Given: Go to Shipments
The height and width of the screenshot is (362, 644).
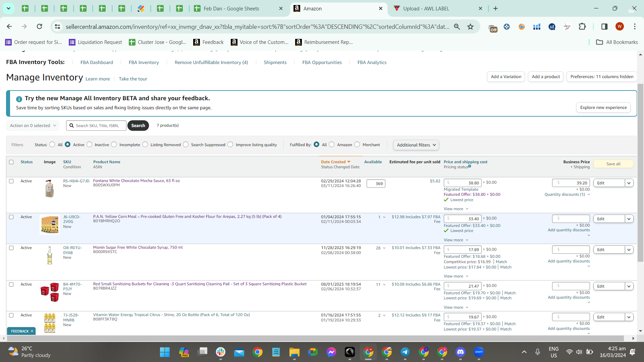Looking at the screenshot, I should pyautogui.click(x=275, y=63).
